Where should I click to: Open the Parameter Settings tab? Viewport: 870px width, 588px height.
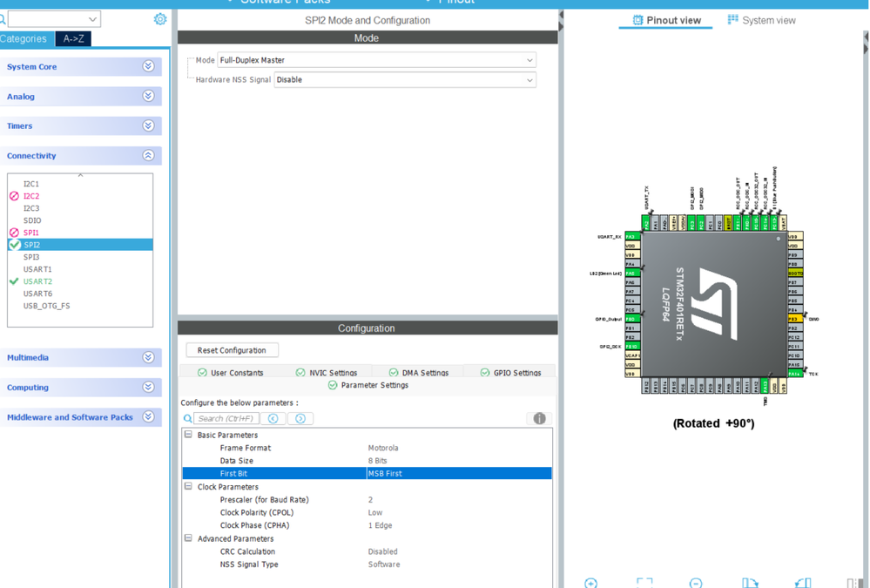[368, 385]
